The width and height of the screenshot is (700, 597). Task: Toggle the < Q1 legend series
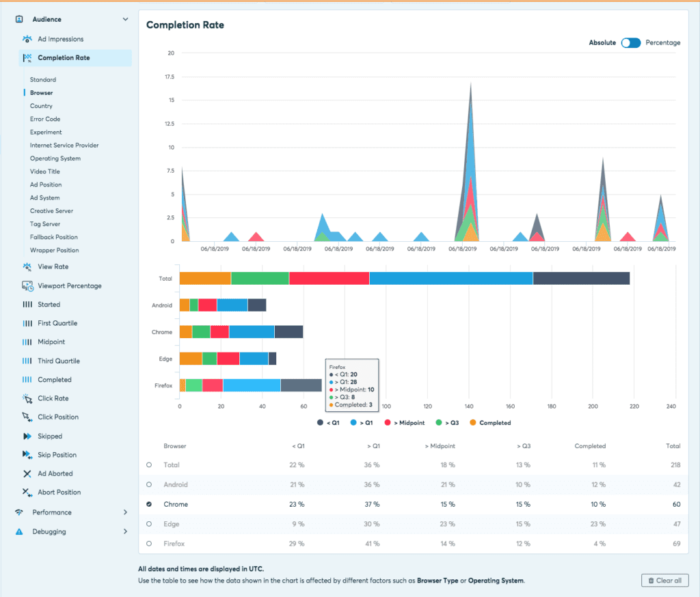328,423
